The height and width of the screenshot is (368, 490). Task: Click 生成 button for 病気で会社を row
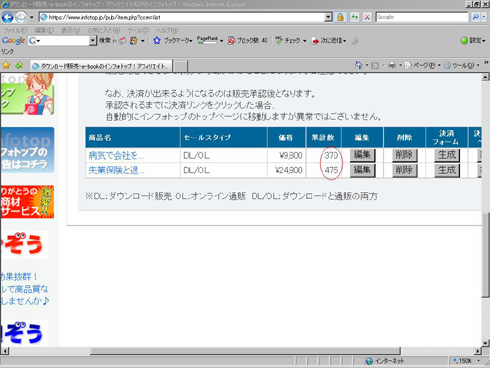tap(447, 155)
